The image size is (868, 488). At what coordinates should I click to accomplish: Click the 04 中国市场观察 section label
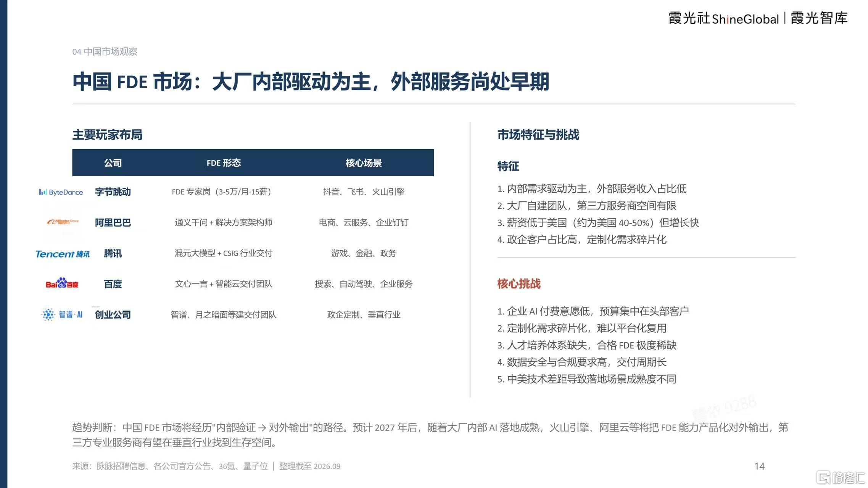coord(105,52)
